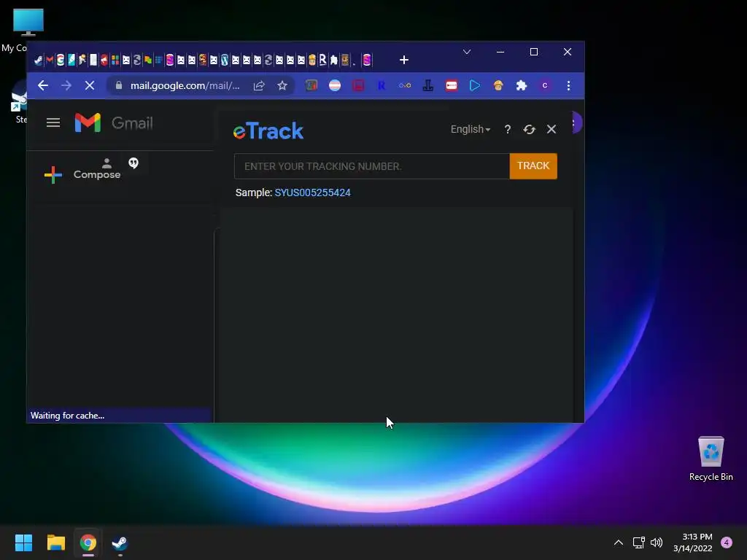Open the Chrome profile avatar C
747x560 pixels.
click(x=544, y=86)
